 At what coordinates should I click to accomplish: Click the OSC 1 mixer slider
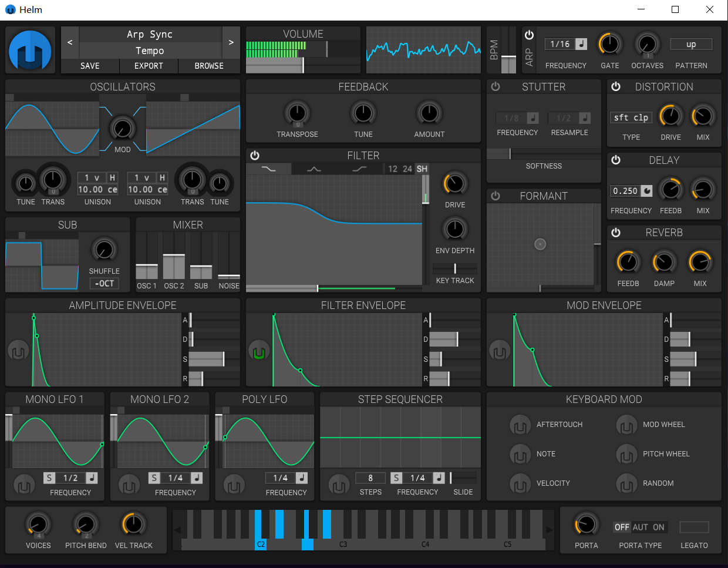pos(147,256)
